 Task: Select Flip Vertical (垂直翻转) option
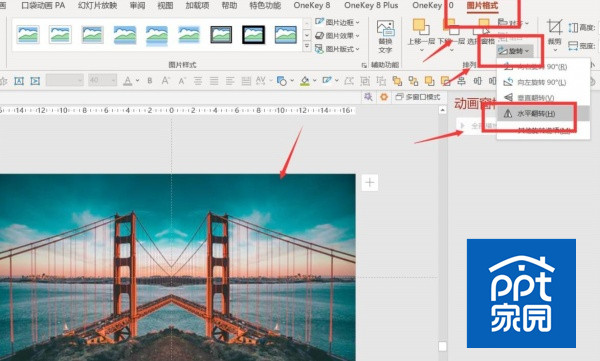pyautogui.click(x=536, y=98)
